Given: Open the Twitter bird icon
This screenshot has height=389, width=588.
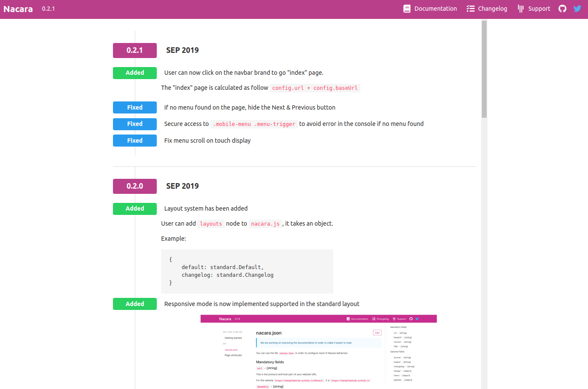Looking at the screenshot, I should [x=577, y=9].
